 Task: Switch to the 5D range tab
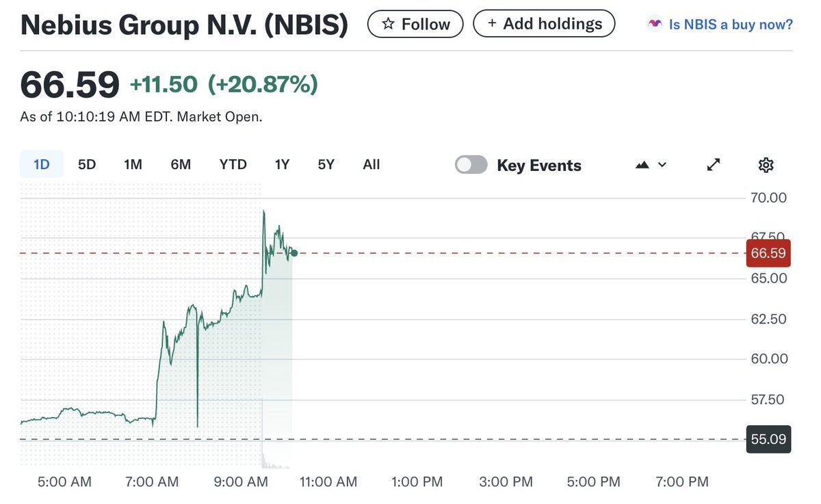87,165
